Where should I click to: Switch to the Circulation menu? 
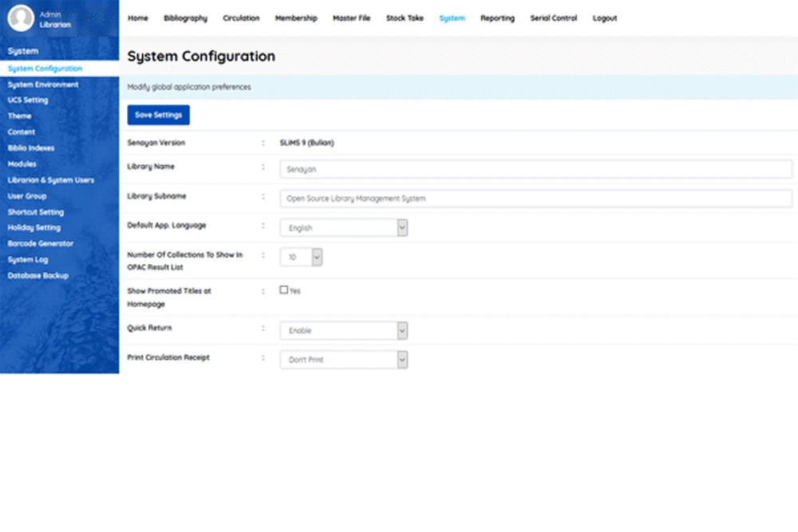[x=241, y=18]
